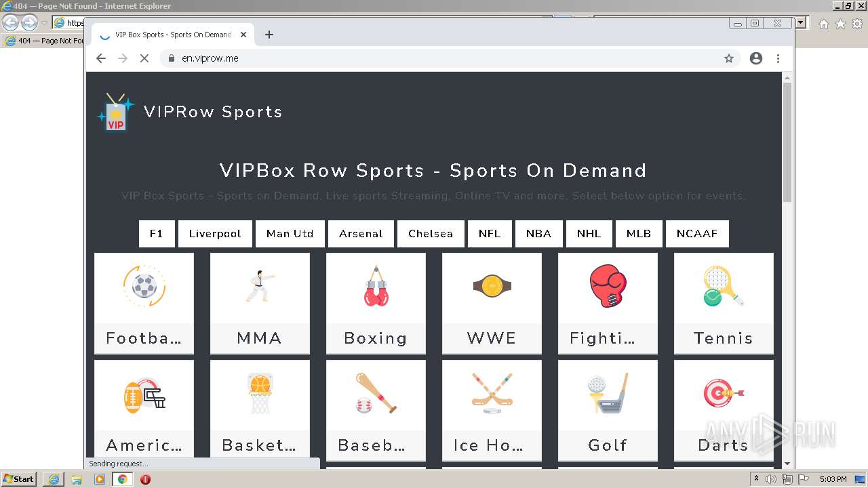Switch to Chrome on the taskbar
This screenshot has height=488, width=868.
(122, 479)
